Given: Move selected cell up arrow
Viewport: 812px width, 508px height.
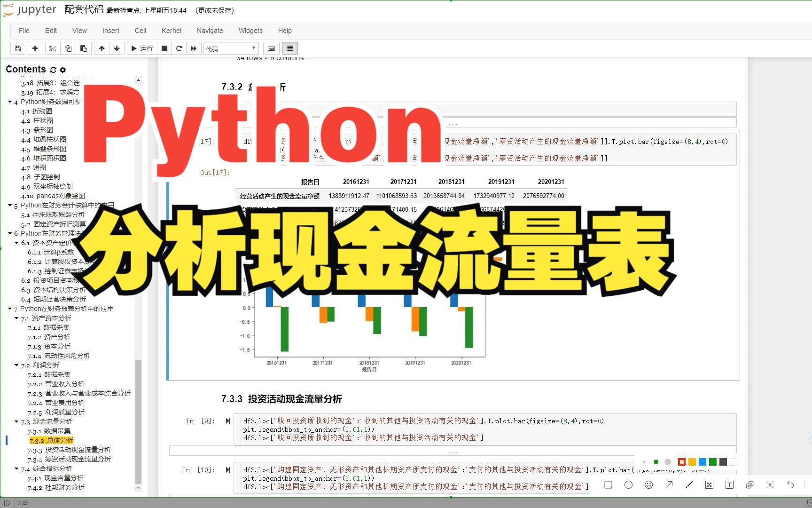Looking at the screenshot, I should coord(101,48).
